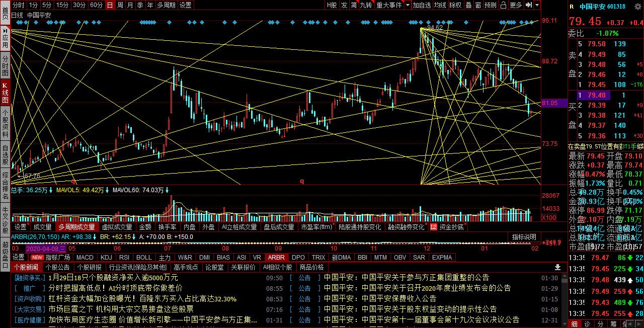Toggle 预测 forecast display

[491, 5]
